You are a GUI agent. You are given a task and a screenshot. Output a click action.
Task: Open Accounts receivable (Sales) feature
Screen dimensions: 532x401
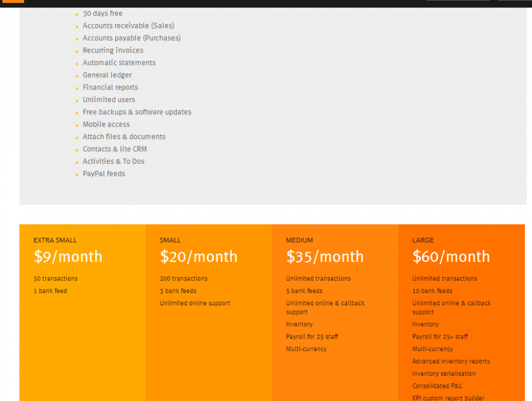pos(129,25)
